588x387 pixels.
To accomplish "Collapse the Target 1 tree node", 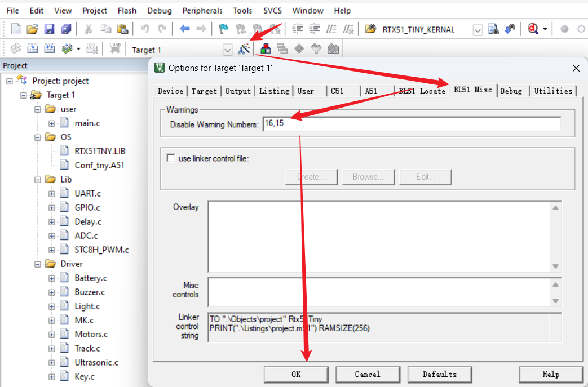I will 23,95.
